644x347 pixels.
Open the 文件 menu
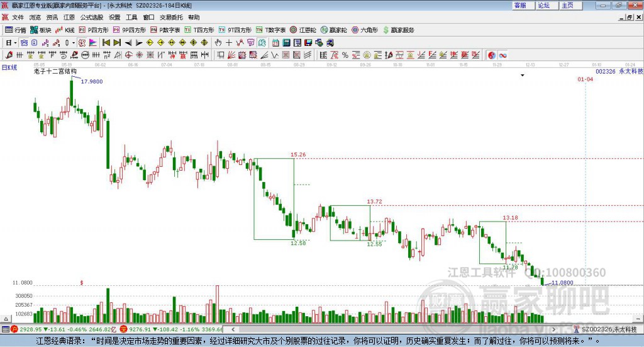(x=18, y=17)
